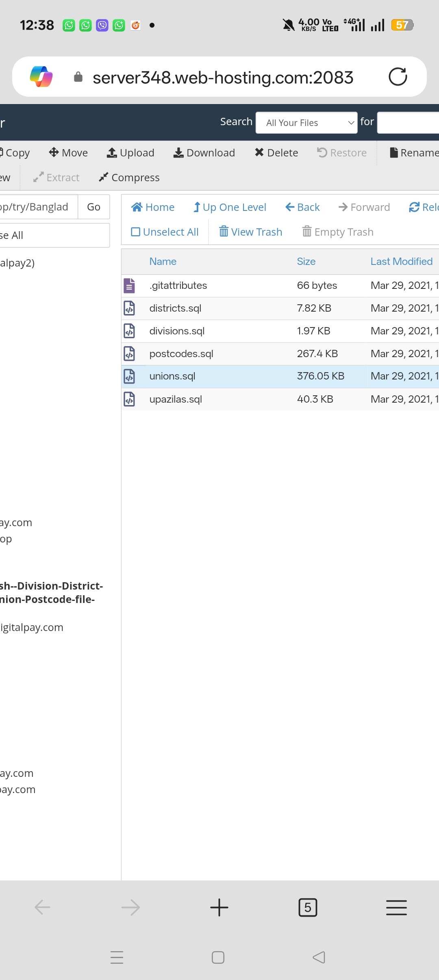Click the Move toolbar button
Viewport: 439px width, 980px height.
68,153
